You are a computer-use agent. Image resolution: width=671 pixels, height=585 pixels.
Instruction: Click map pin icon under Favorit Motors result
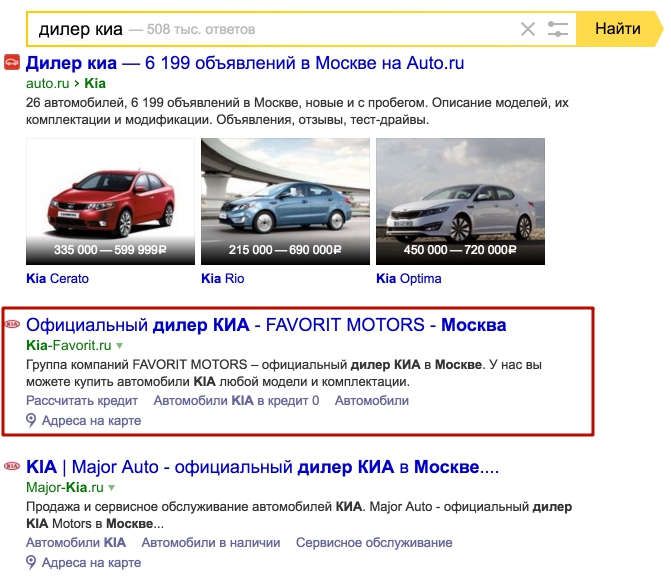(31, 420)
